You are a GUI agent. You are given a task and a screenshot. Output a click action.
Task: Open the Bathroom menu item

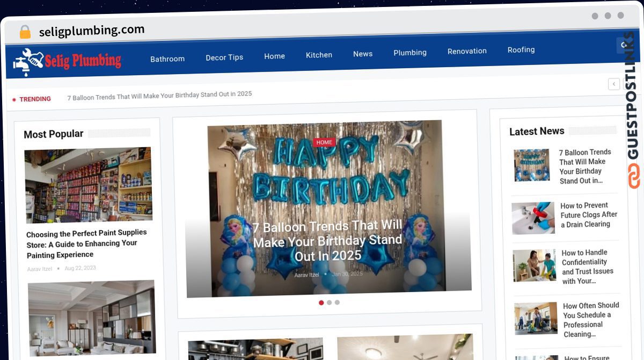click(167, 59)
